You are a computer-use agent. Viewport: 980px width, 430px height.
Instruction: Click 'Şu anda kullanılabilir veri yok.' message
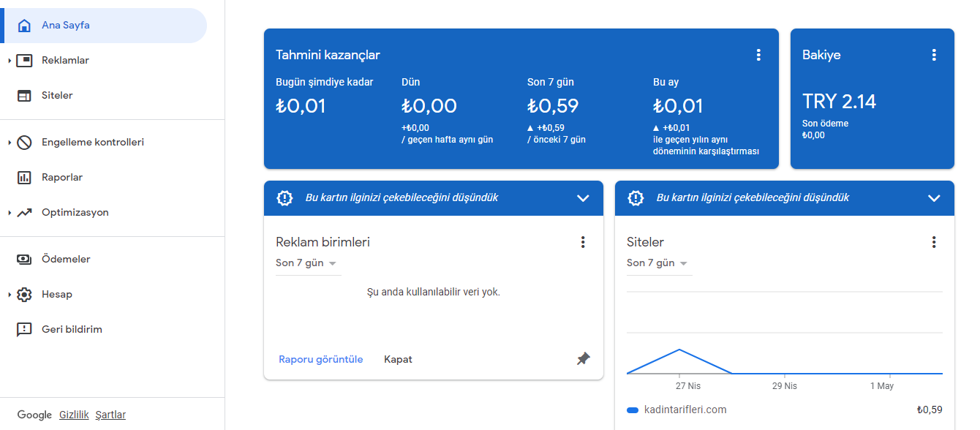point(434,292)
